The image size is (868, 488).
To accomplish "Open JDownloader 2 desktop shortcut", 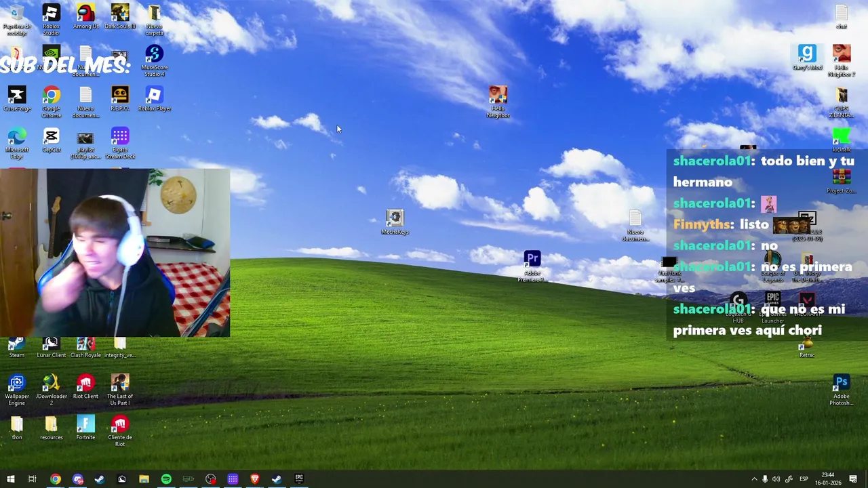I will (x=51, y=390).
